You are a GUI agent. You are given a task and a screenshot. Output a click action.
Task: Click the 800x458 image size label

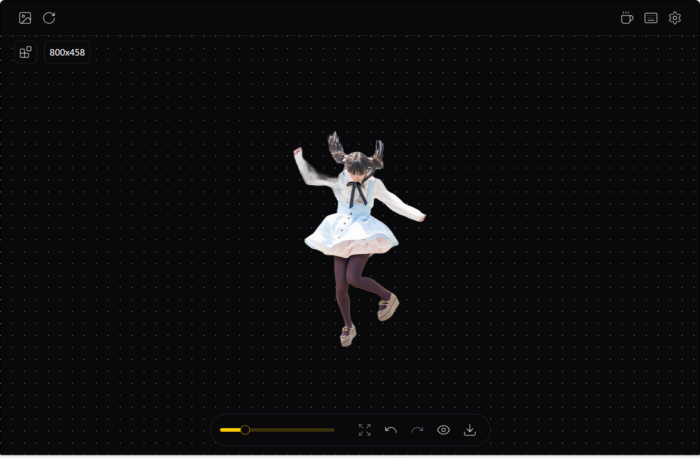click(x=67, y=52)
